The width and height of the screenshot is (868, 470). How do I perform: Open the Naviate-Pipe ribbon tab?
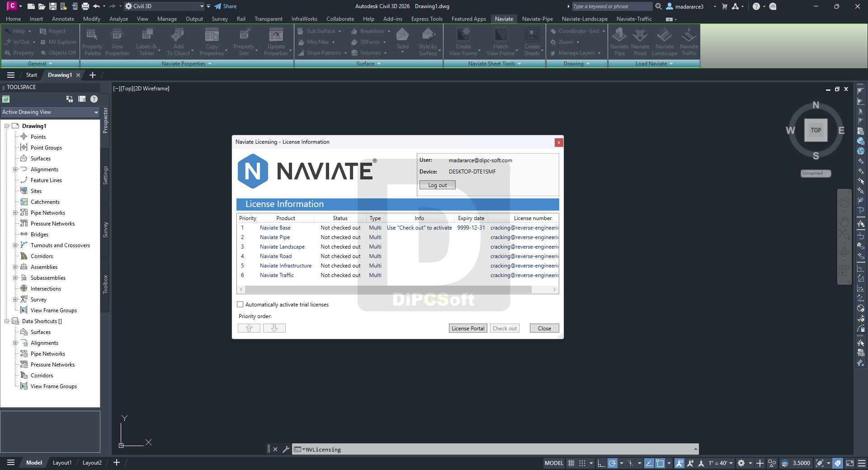537,19
